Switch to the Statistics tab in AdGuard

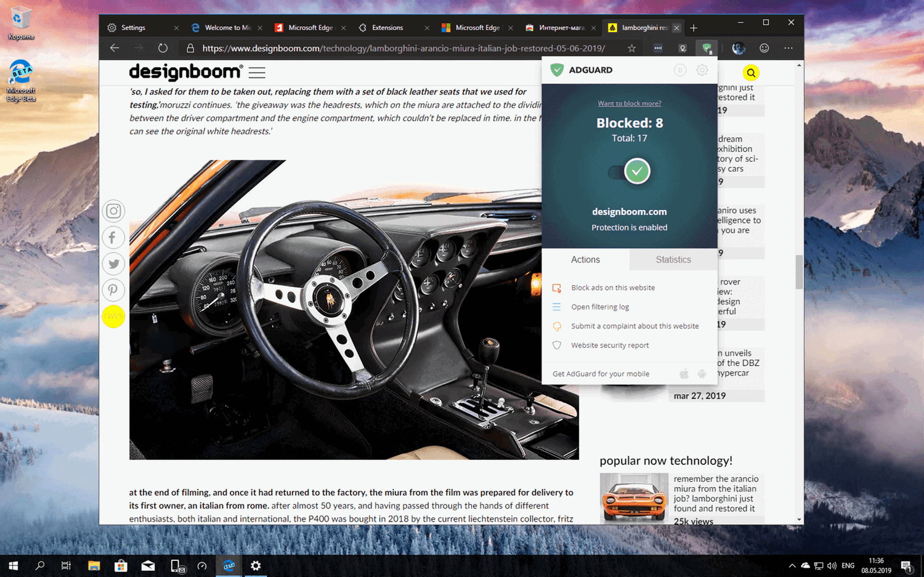click(673, 260)
